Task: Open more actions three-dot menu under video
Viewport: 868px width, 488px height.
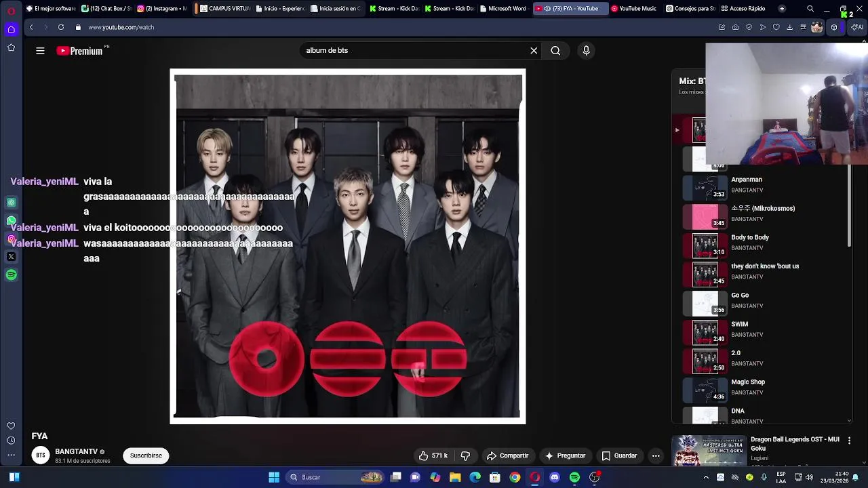Action: point(656,456)
